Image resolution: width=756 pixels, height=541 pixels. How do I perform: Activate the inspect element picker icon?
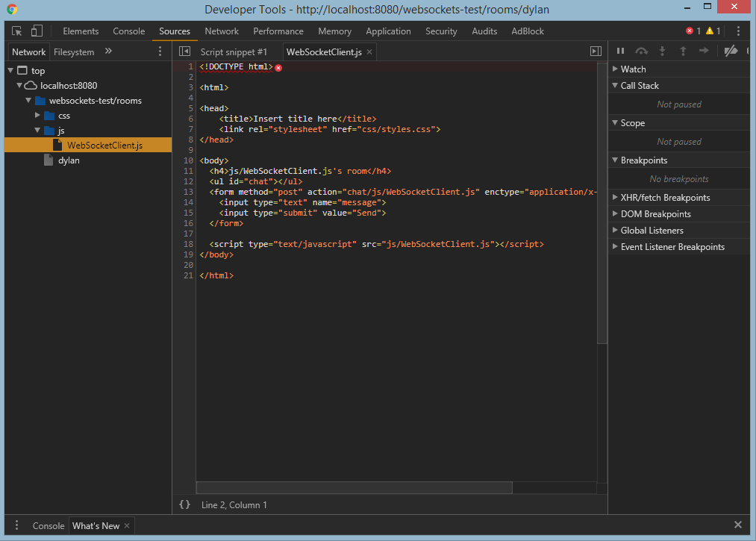17,31
